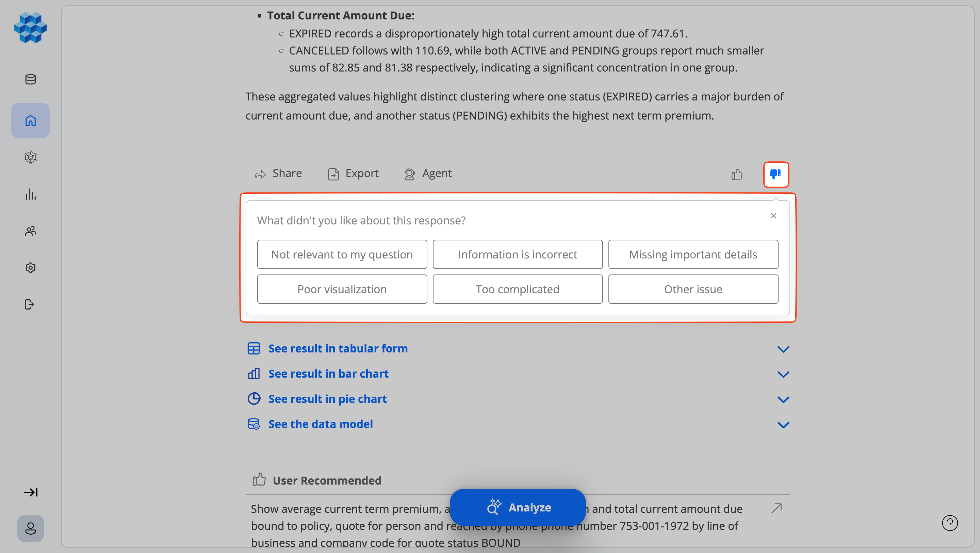Expand 'See result in tabular form'
980x553 pixels.
338,348
